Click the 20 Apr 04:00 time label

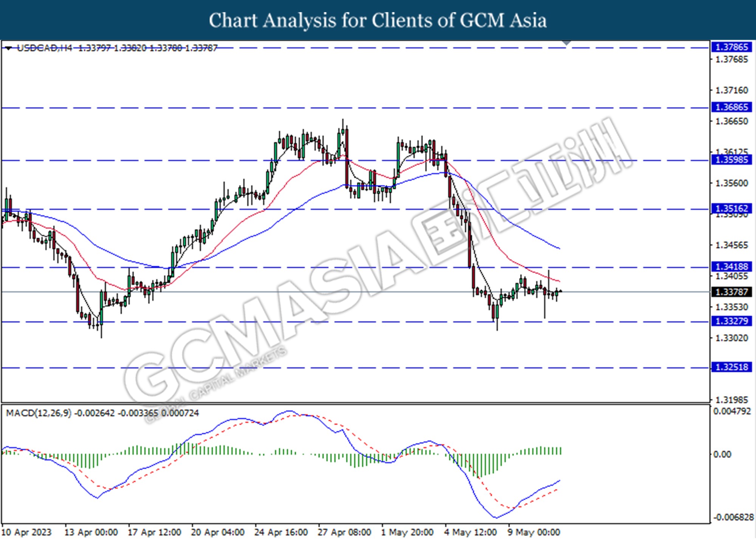pos(218,532)
